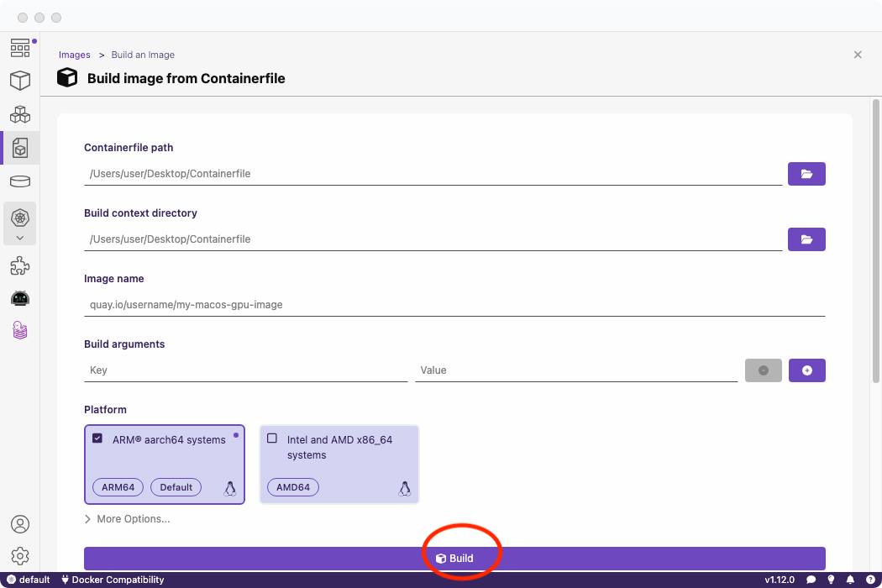
Task: Add a build argument with the plus button
Action: coord(806,370)
